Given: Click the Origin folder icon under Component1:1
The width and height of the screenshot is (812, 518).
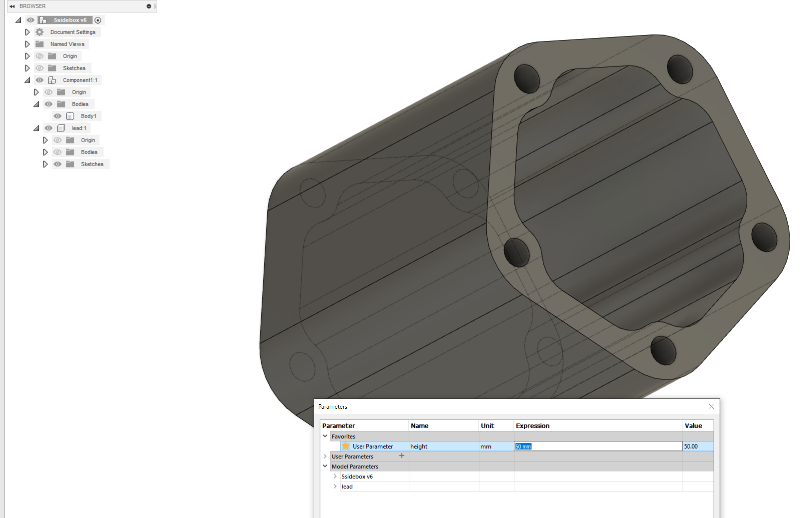Looking at the screenshot, I should (61, 92).
